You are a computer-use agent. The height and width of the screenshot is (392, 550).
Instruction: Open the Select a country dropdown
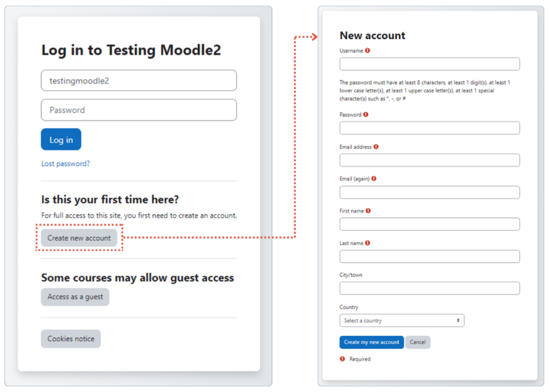[x=402, y=320]
